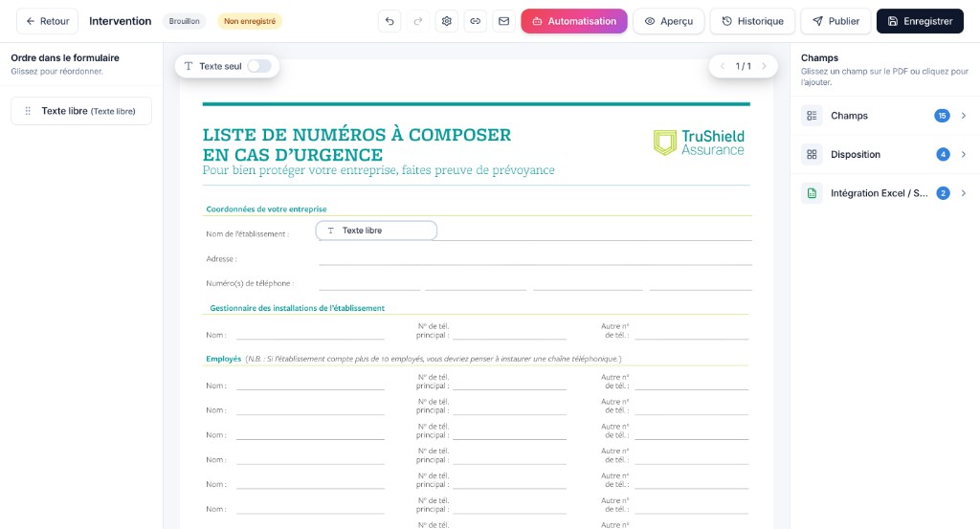Open Aperçu preview
This screenshot has width=980, height=529.
tap(669, 21)
